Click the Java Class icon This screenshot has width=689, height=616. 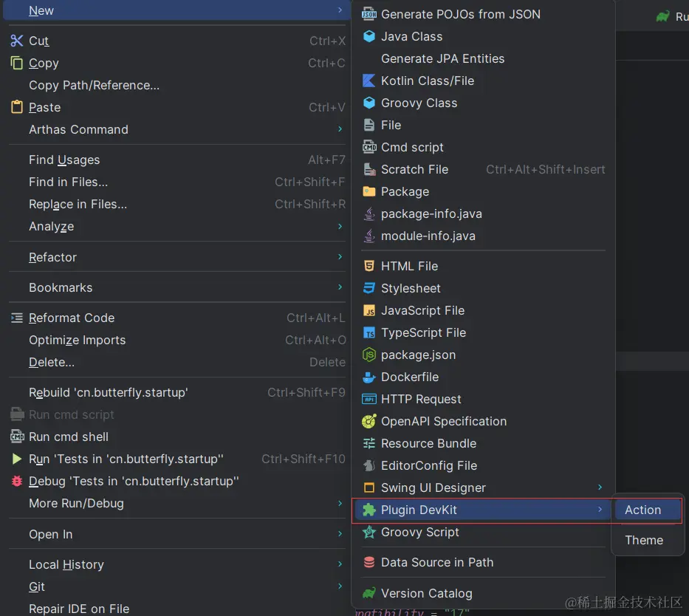tap(369, 36)
